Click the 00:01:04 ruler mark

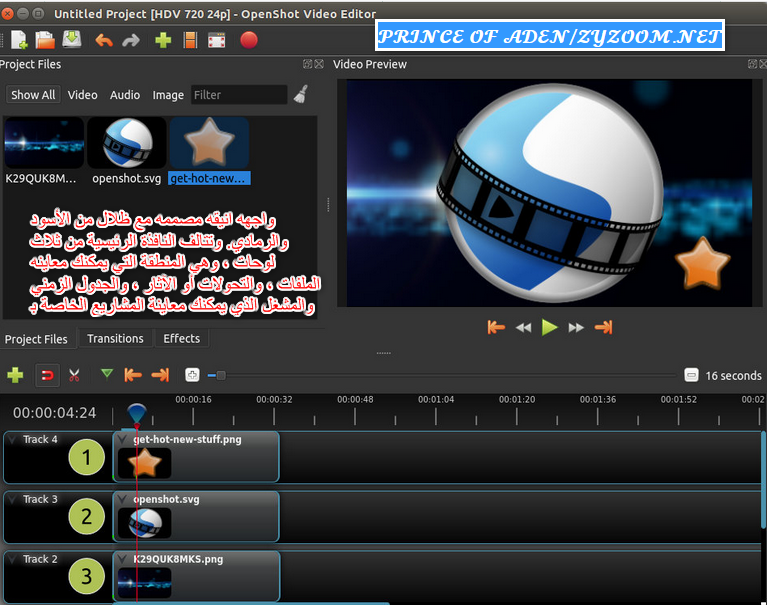coord(436,400)
